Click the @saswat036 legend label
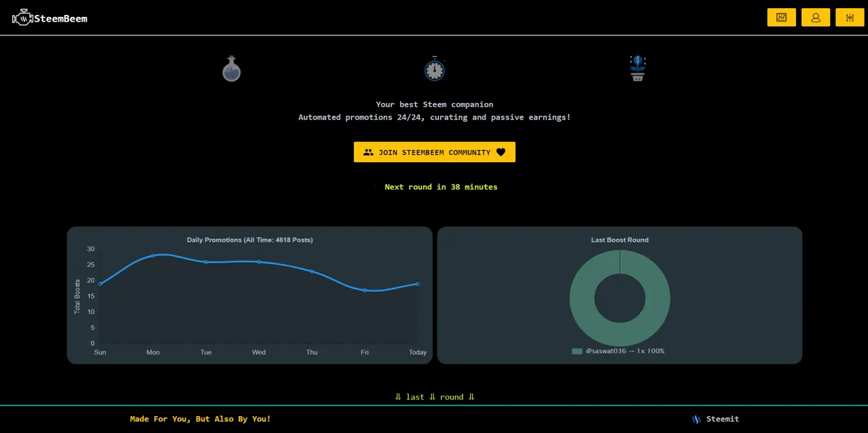Image resolution: width=868 pixels, height=433 pixels. coord(625,351)
